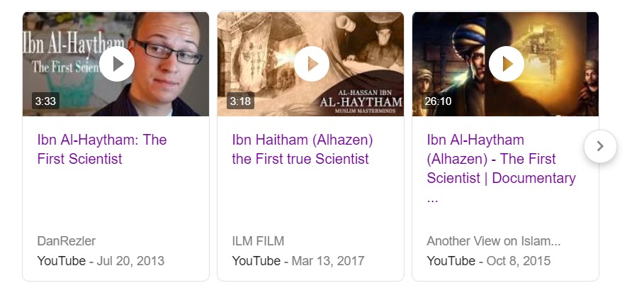Click 'YouTube - Oct 8, 2015' source text
This screenshot has width=644, height=300.
coord(488,261)
